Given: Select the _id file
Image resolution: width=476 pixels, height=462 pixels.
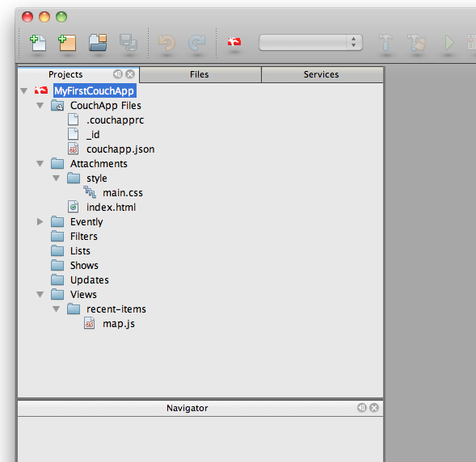Looking at the screenshot, I should [93, 135].
